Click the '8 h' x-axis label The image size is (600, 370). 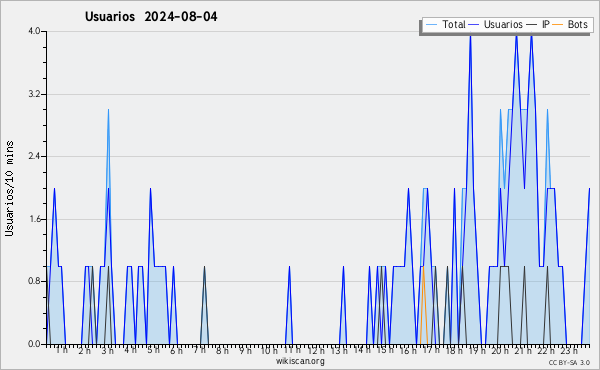[x=222, y=350]
